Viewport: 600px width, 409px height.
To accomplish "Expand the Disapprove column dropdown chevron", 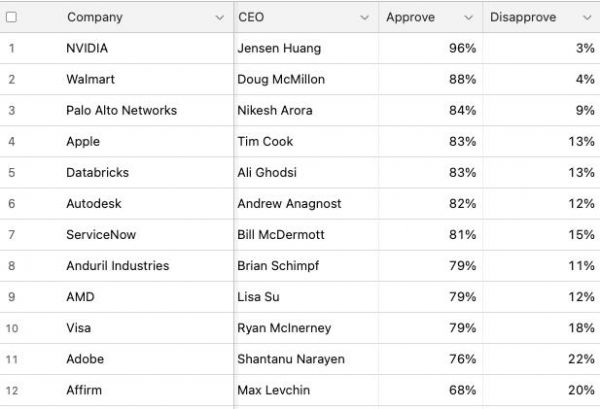I will 586,17.
